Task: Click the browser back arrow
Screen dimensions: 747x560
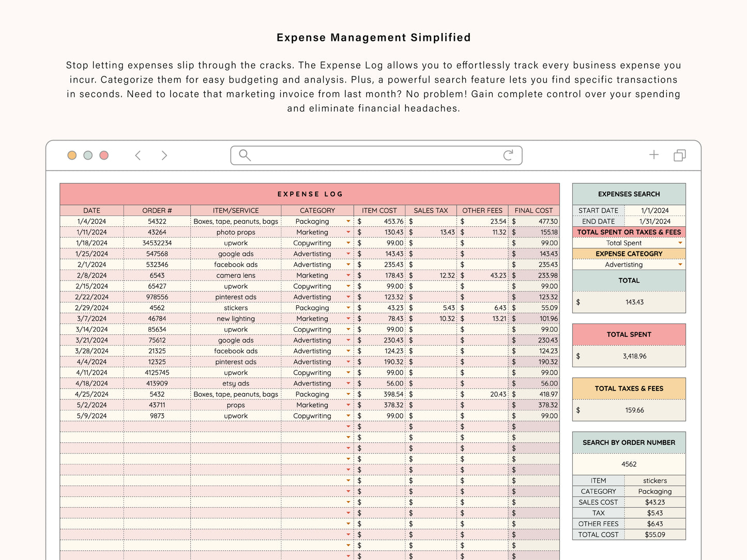Action: coord(138,155)
